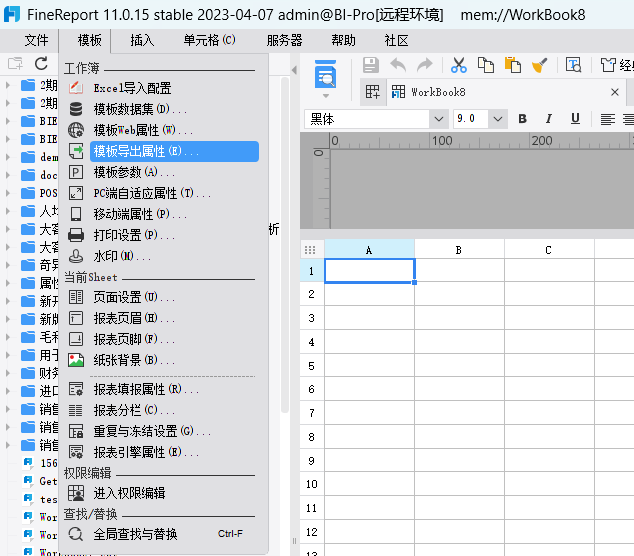This screenshot has height=556, width=634.
Task: Open the 9.0 font size dropdown
Action: click(498, 119)
